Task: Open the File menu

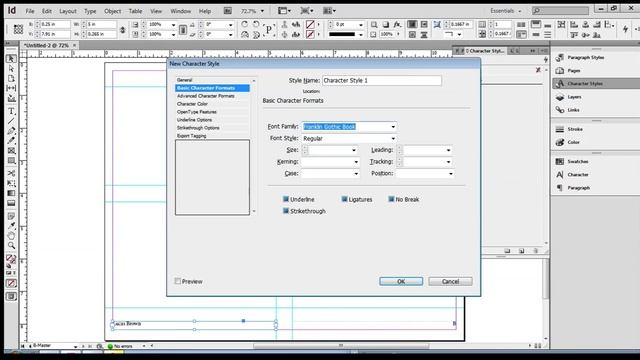Action: (x=30, y=11)
